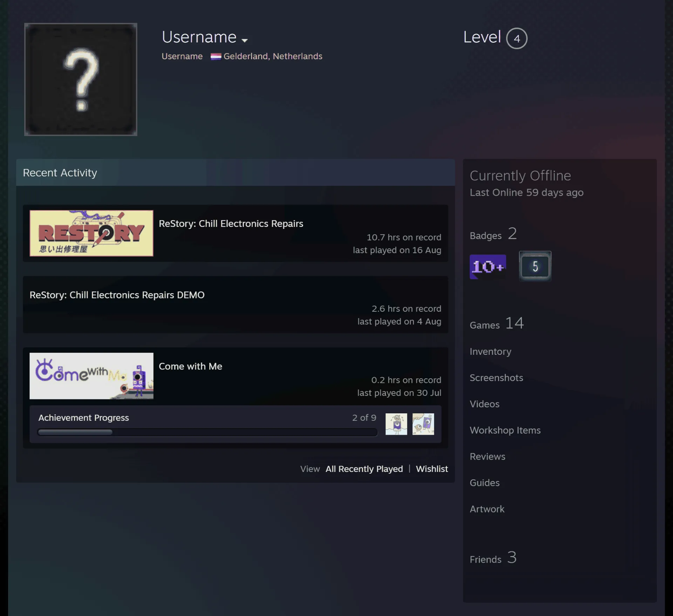Open the Games 14 link
This screenshot has height=616, width=673.
pyautogui.click(x=497, y=323)
